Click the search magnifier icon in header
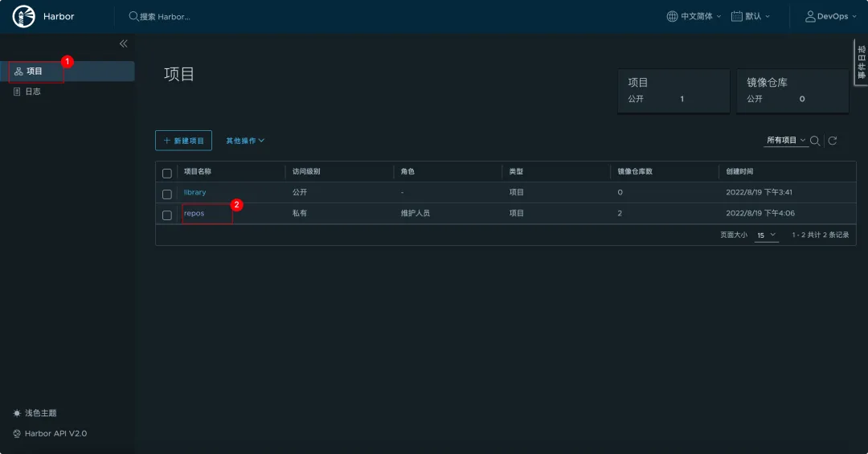Image resolution: width=868 pixels, height=454 pixels. [x=133, y=17]
